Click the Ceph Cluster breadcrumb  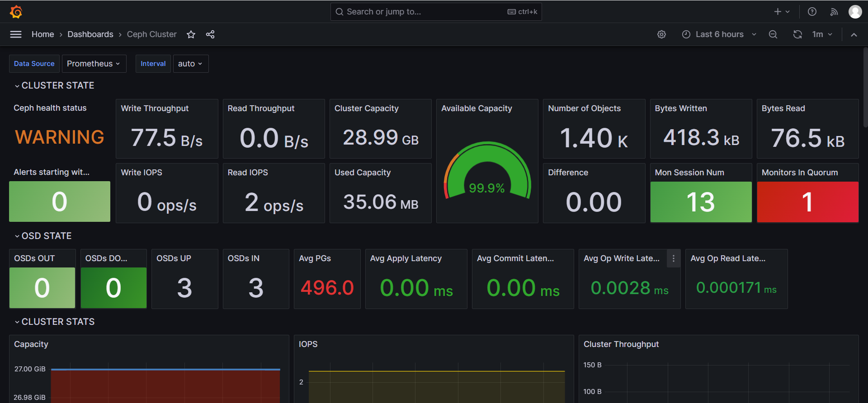point(151,34)
